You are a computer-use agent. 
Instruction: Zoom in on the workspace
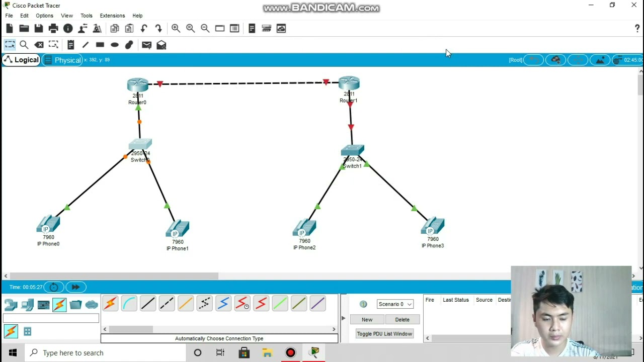click(176, 29)
